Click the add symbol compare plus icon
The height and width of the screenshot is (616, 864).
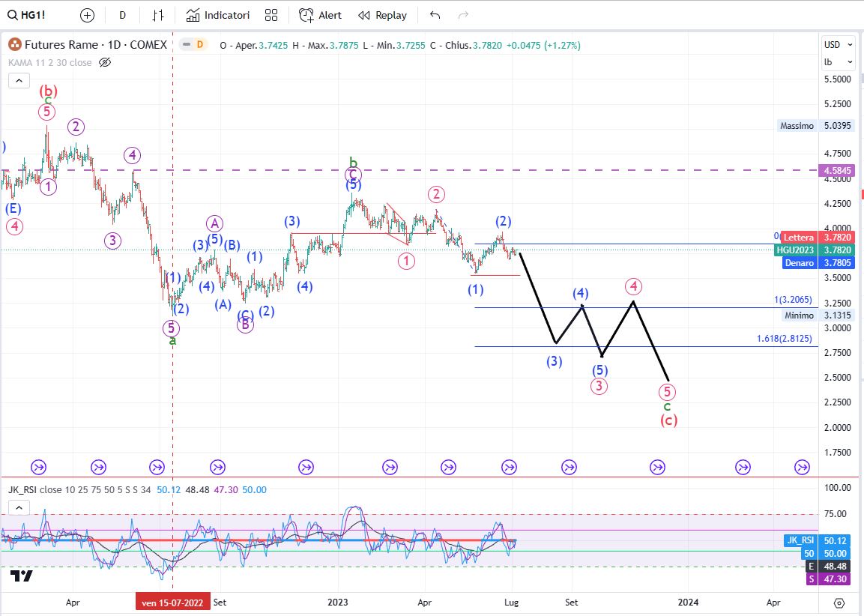[87, 15]
